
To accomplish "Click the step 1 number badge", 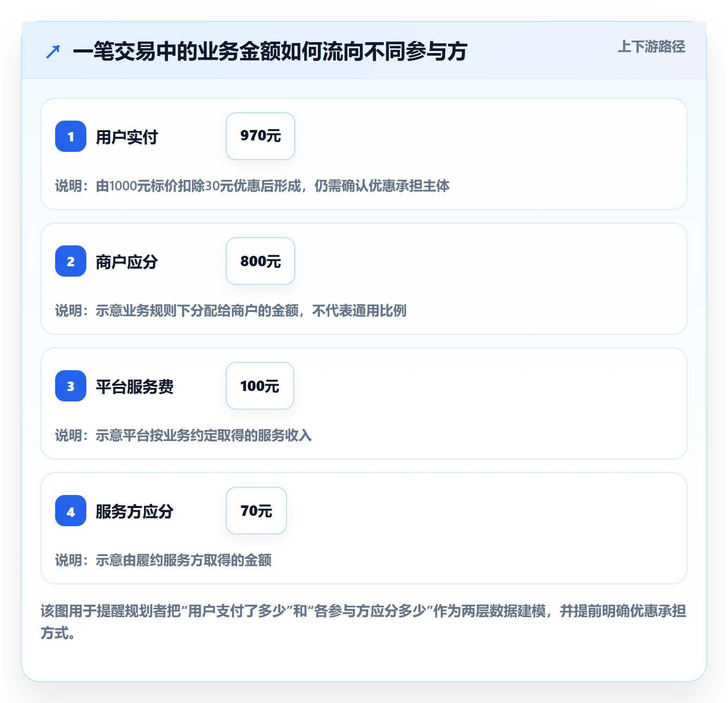I will (x=71, y=136).
